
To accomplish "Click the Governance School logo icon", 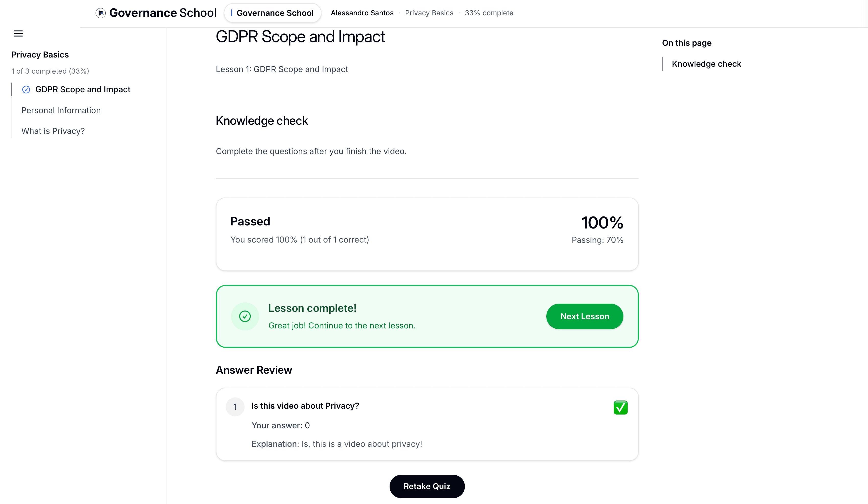I will (x=100, y=13).
